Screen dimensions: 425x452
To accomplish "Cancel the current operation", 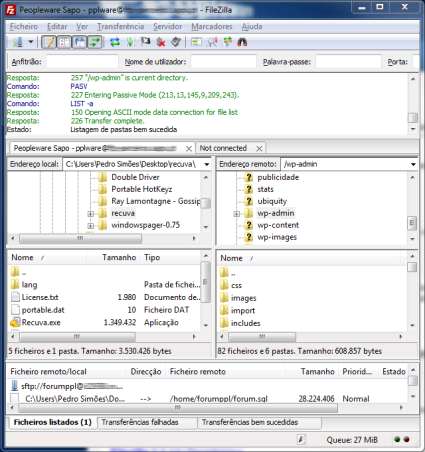I will [x=145, y=42].
